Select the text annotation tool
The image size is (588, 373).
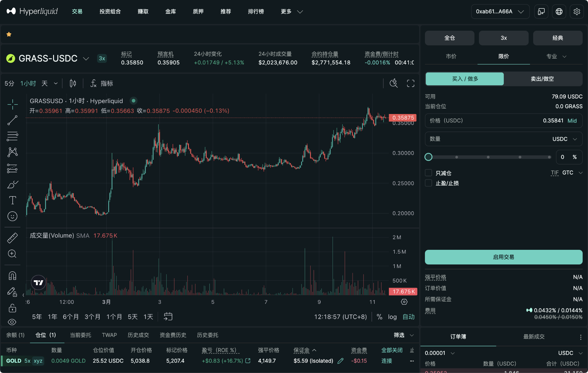[x=12, y=200]
